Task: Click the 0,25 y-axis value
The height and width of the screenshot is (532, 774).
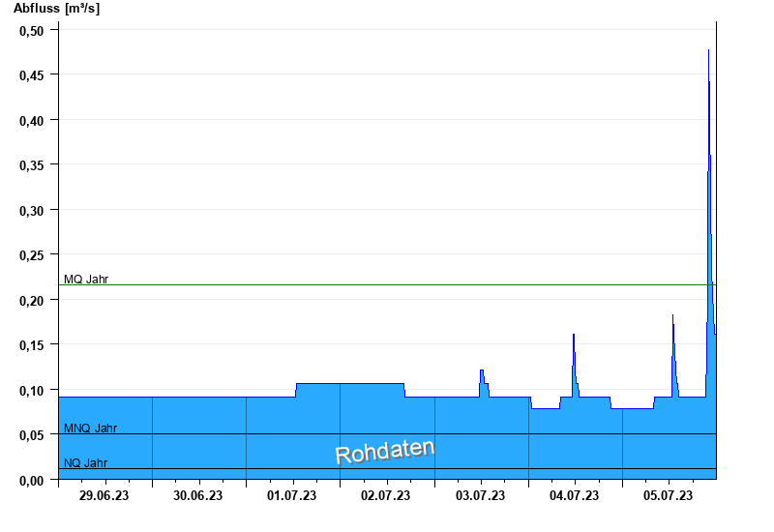Action: coord(32,255)
